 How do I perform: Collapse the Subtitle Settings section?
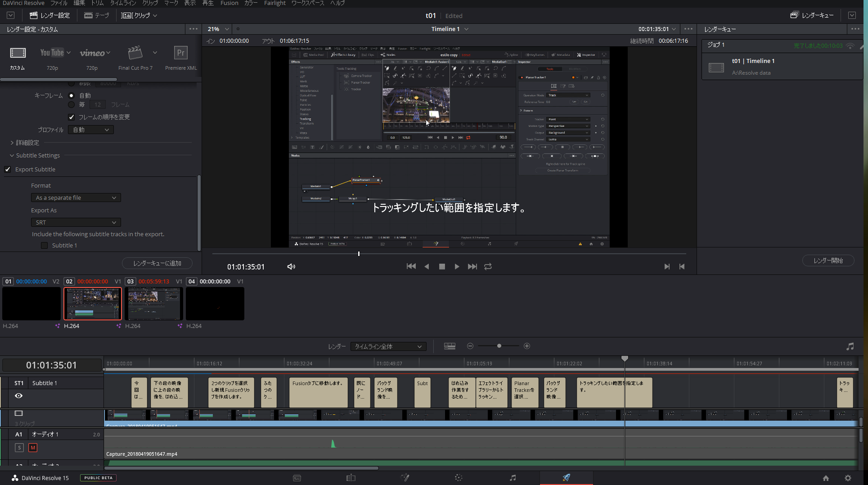click(x=12, y=156)
